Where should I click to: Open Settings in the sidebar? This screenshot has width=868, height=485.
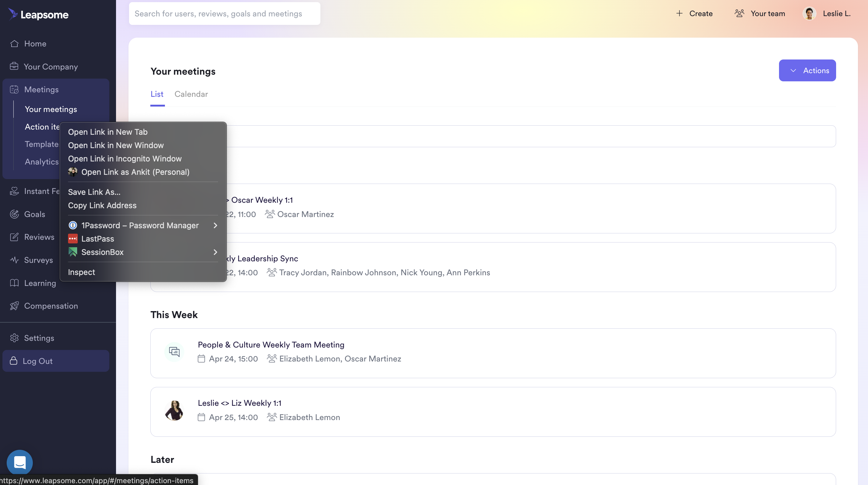point(39,338)
